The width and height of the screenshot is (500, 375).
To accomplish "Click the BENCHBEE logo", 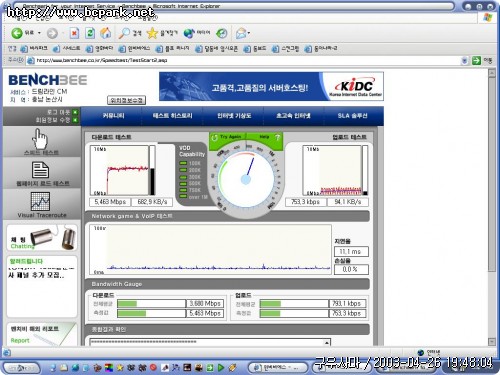I will [48, 80].
